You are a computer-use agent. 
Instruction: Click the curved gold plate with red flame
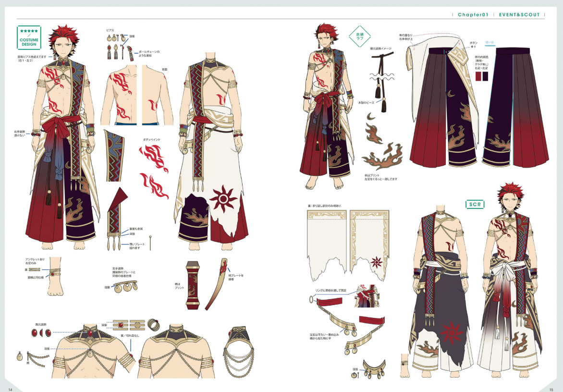click(217, 283)
